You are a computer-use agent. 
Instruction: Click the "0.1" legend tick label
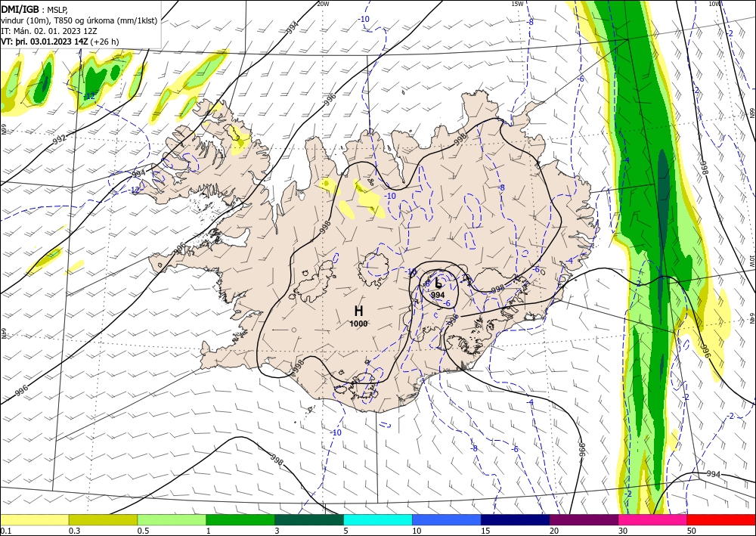click(5, 531)
